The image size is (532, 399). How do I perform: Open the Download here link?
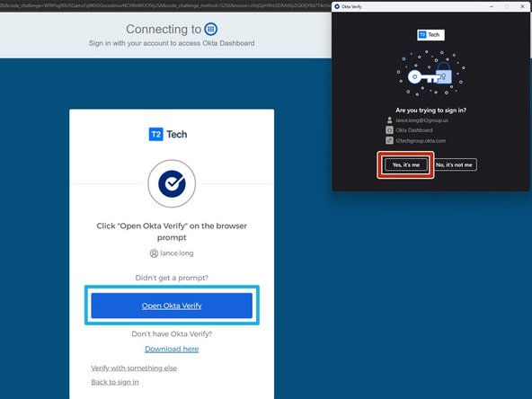pyautogui.click(x=172, y=349)
